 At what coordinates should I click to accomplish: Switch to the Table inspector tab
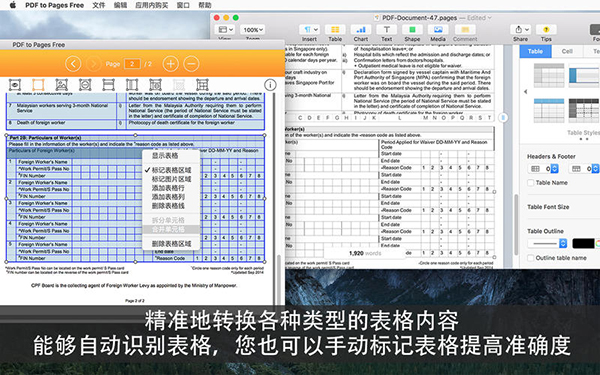point(535,51)
